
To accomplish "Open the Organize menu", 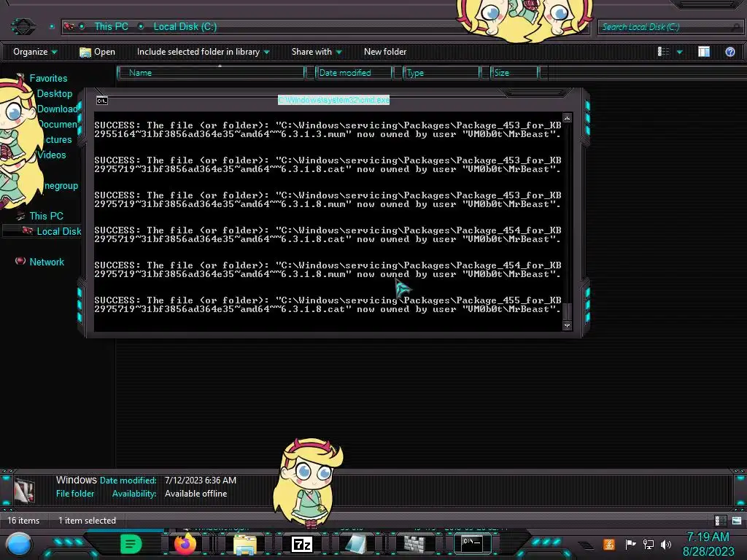I will [35, 52].
